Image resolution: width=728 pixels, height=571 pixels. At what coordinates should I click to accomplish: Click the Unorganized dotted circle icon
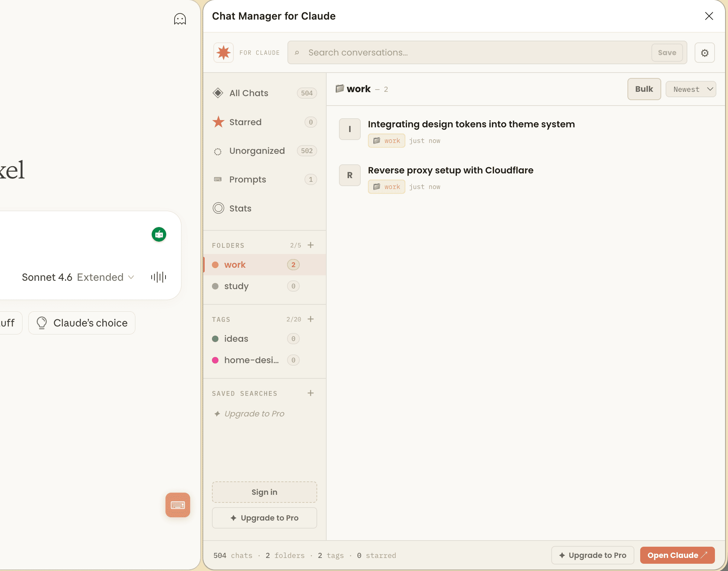pyautogui.click(x=218, y=152)
